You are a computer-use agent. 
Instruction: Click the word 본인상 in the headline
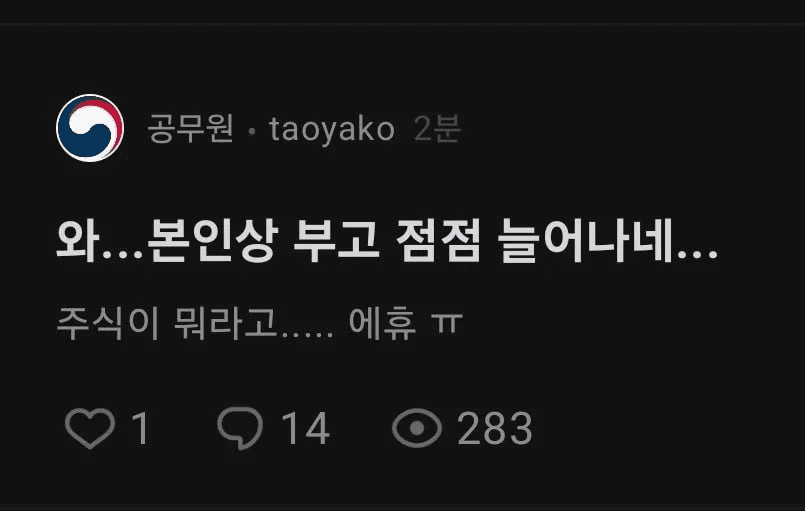click(213, 240)
